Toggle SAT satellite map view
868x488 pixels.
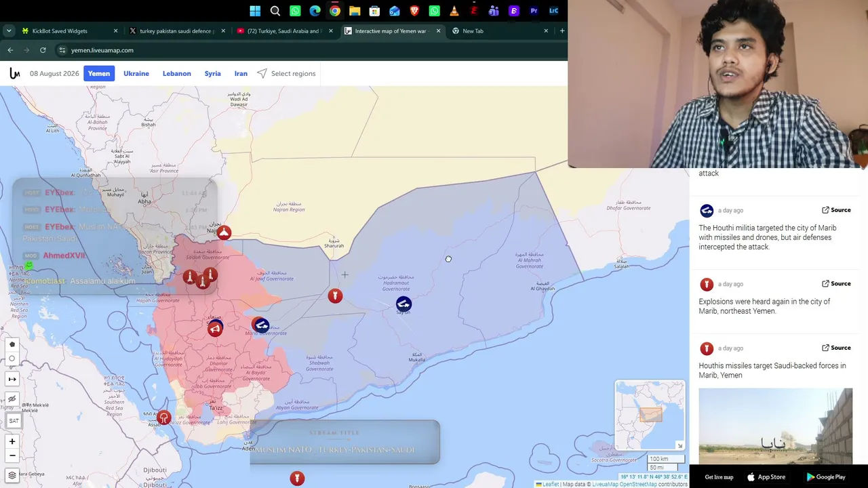tap(14, 421)
